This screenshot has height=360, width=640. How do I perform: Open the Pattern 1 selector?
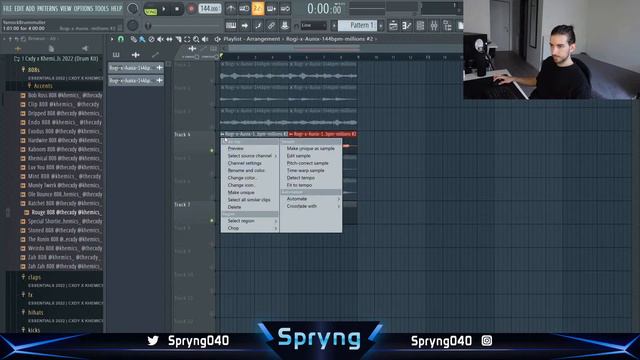(x=357, y=26)
